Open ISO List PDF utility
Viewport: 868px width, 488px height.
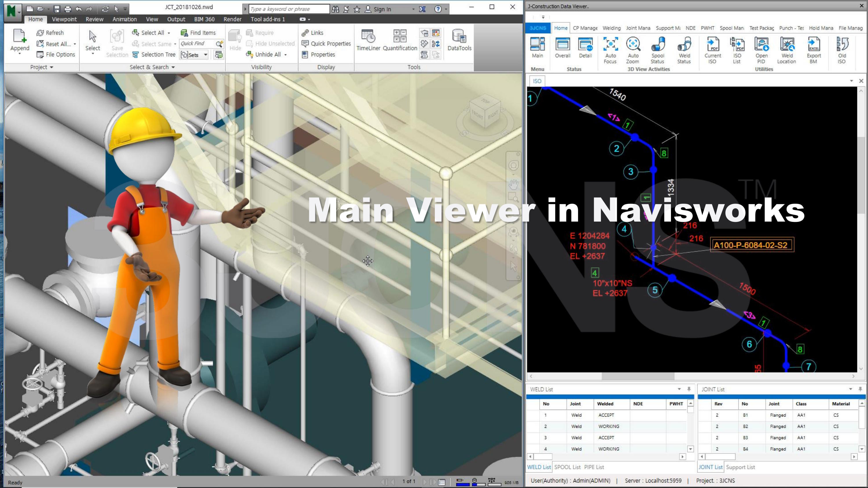point(737,50)
